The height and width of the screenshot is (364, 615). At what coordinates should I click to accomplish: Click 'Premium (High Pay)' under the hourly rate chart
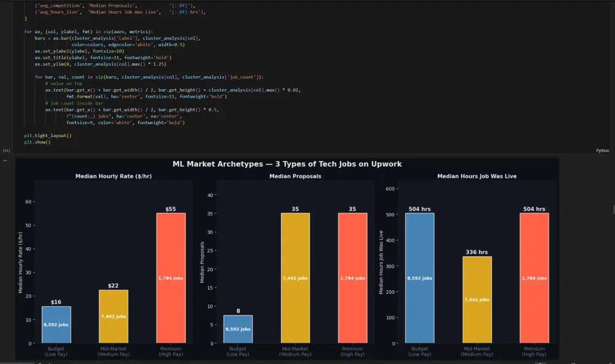[x=170, y=352]
